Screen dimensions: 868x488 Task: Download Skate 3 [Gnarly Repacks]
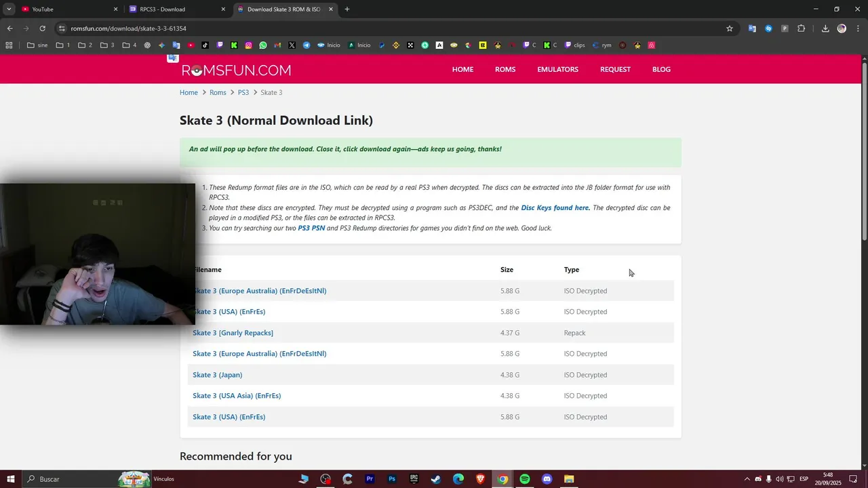pos(233,333)
